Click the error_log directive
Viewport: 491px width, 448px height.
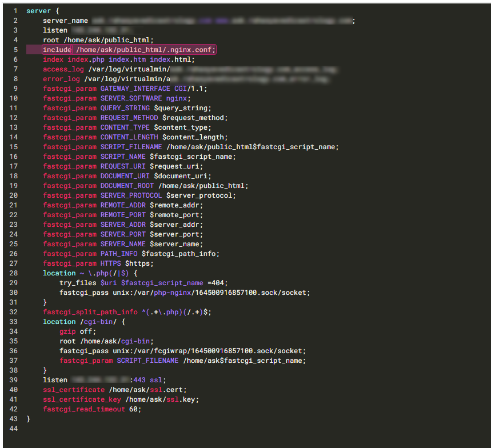(x=61, y=79)
